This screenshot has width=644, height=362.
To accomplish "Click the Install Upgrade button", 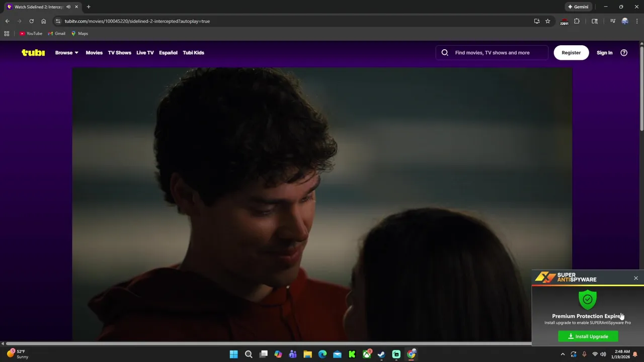I will click(x=588, y=336).
